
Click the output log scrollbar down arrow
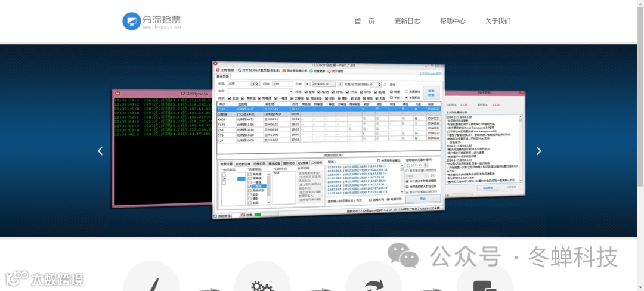click(x=402, y=193)
